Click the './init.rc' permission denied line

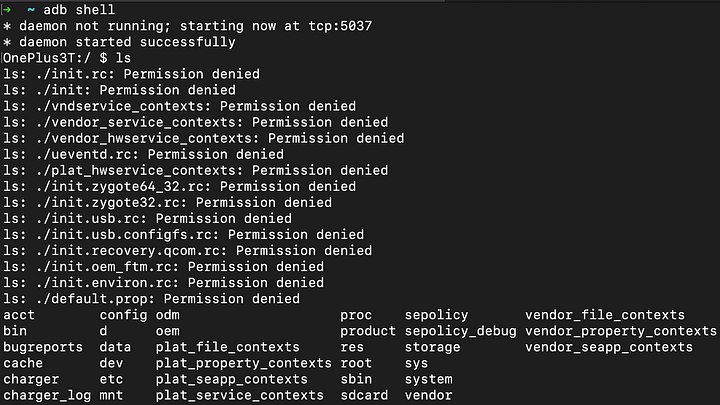pos(131,74)
